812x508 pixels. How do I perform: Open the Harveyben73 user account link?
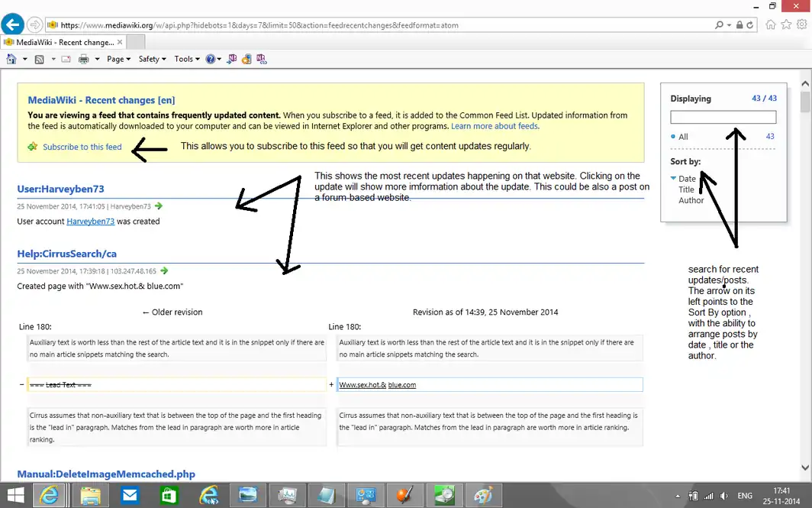[x=90, y=222]
